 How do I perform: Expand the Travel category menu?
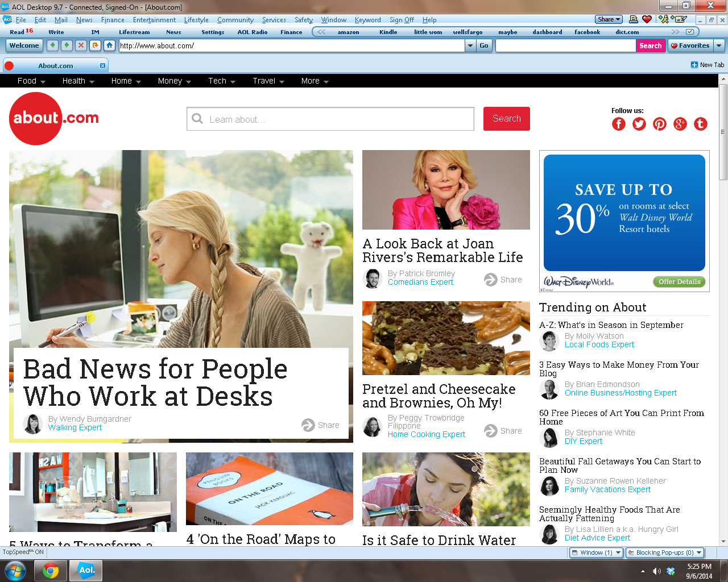point(268,81)
